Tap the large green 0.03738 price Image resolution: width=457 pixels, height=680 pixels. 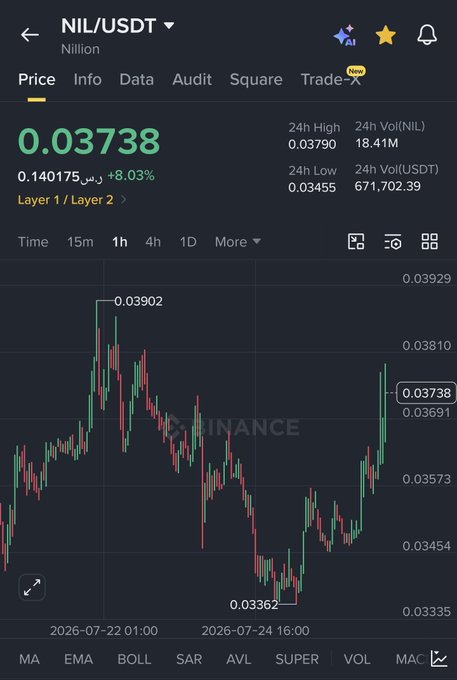point(89,141)
